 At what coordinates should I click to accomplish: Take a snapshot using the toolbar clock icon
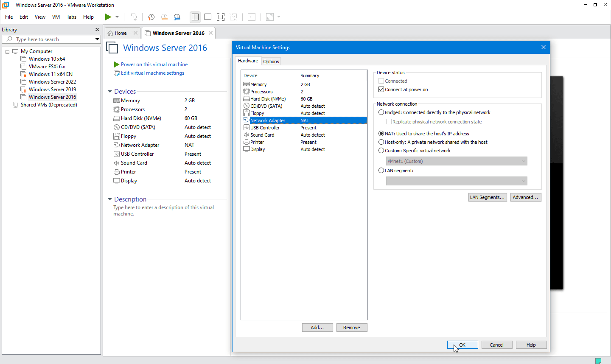[151, 17]
